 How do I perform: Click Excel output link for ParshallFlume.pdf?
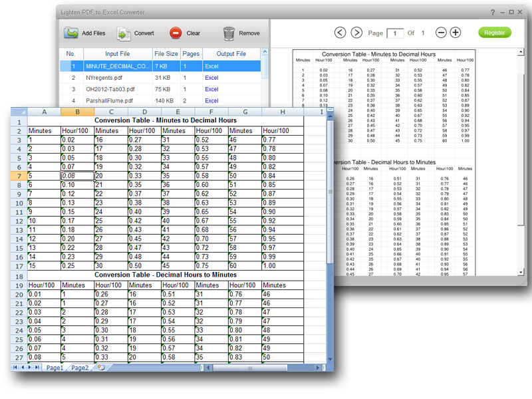click(211, 101)
